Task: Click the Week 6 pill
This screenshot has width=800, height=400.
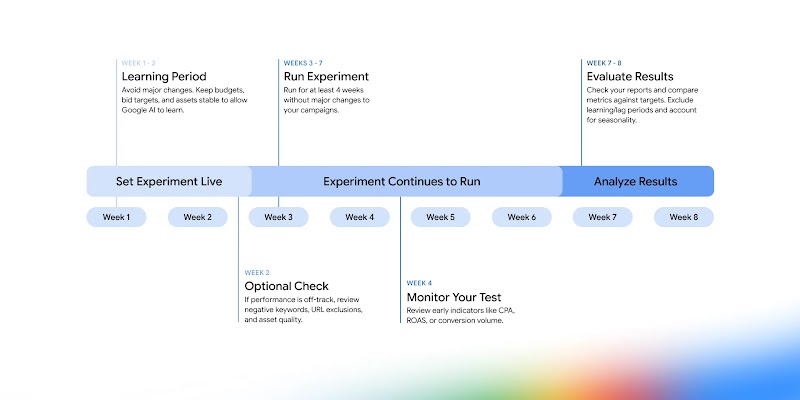Action: (x=521, y=217)
